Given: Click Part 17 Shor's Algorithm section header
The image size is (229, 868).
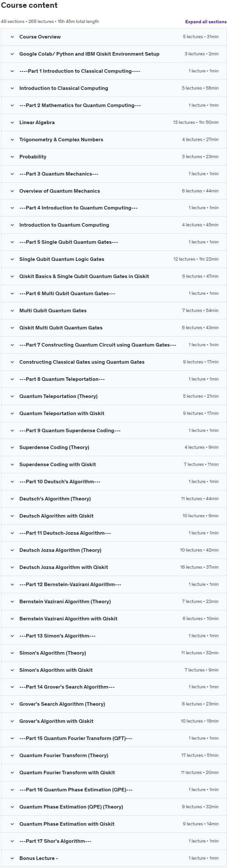Looking at the screenshot, I should coord(114,841).
